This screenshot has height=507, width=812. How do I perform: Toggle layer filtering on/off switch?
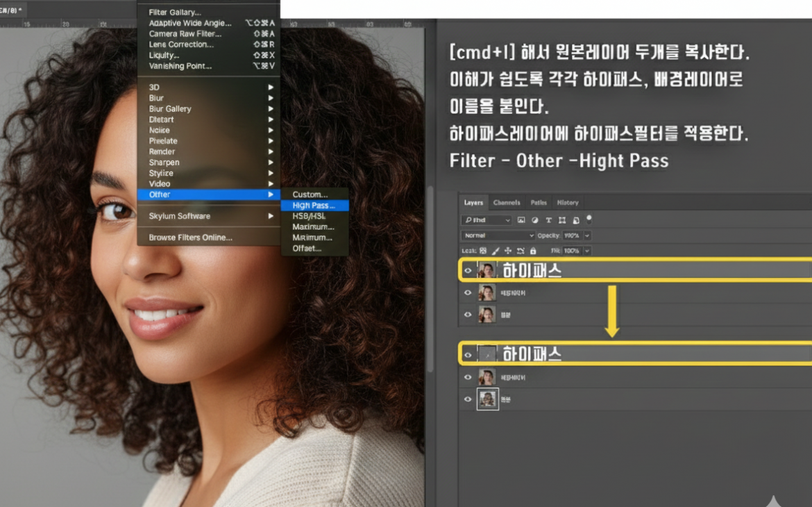point(589,218)
